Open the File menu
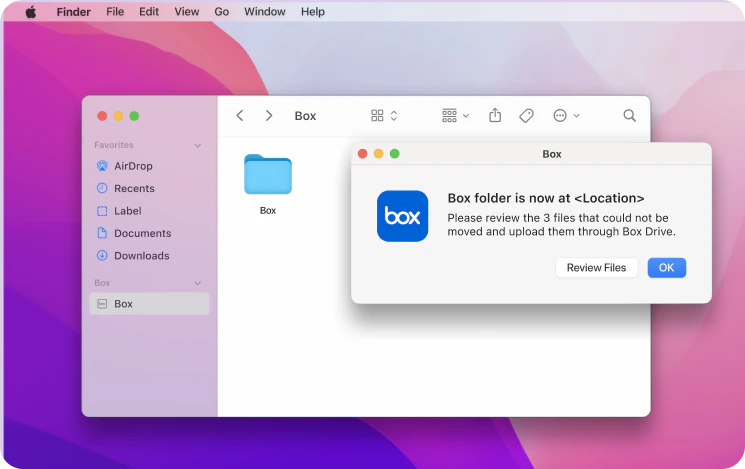This screenshot has width=745, height=469. tap(115, 12)
